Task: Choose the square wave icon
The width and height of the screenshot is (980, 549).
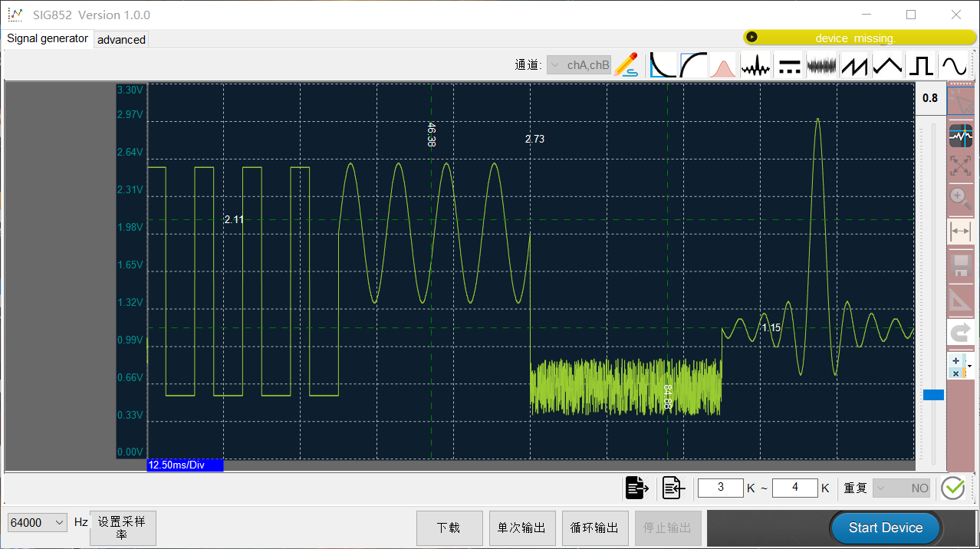Action: (x=920, y=64)
